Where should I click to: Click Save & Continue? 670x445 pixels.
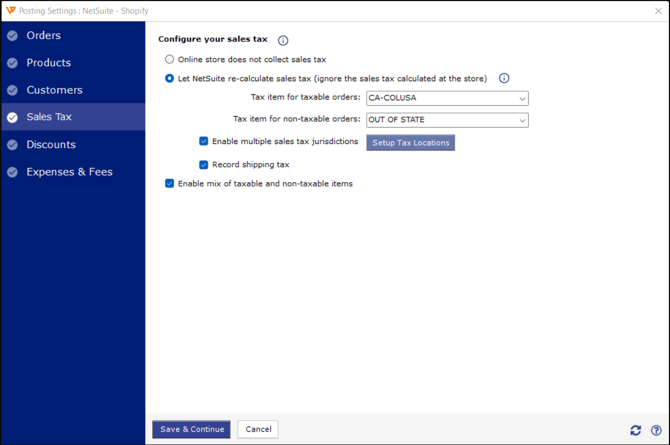[191, 429]
